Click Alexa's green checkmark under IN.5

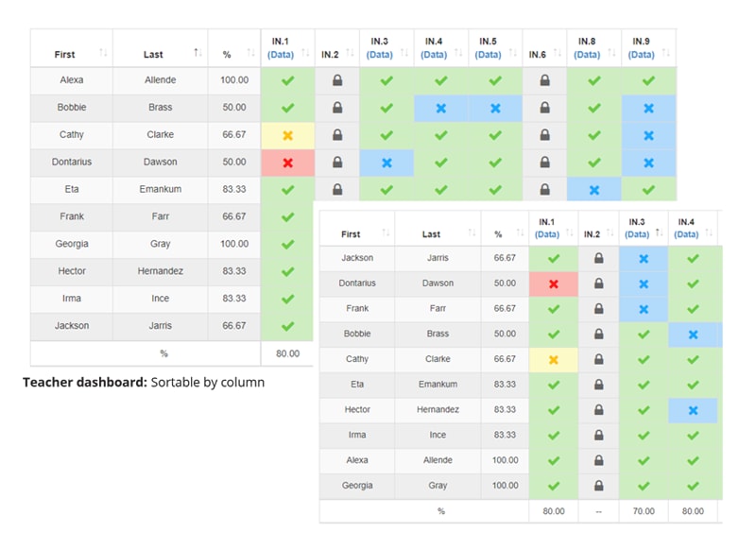[495, 81]
